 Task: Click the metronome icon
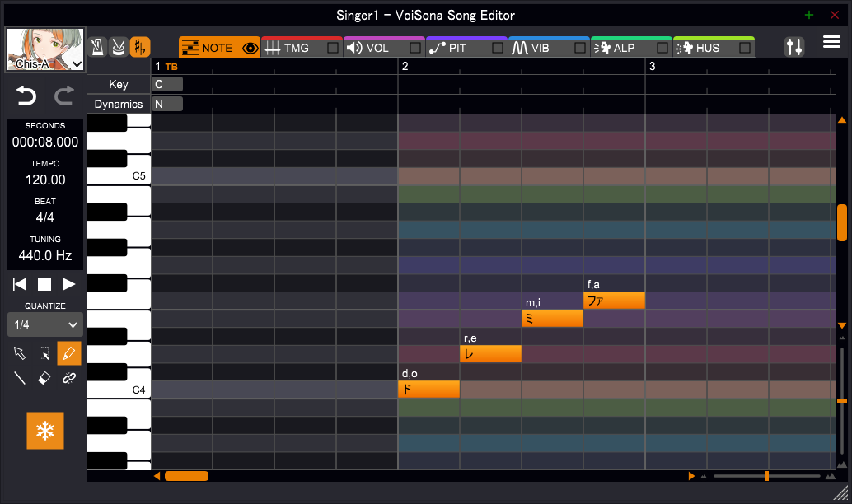[98, 47]
